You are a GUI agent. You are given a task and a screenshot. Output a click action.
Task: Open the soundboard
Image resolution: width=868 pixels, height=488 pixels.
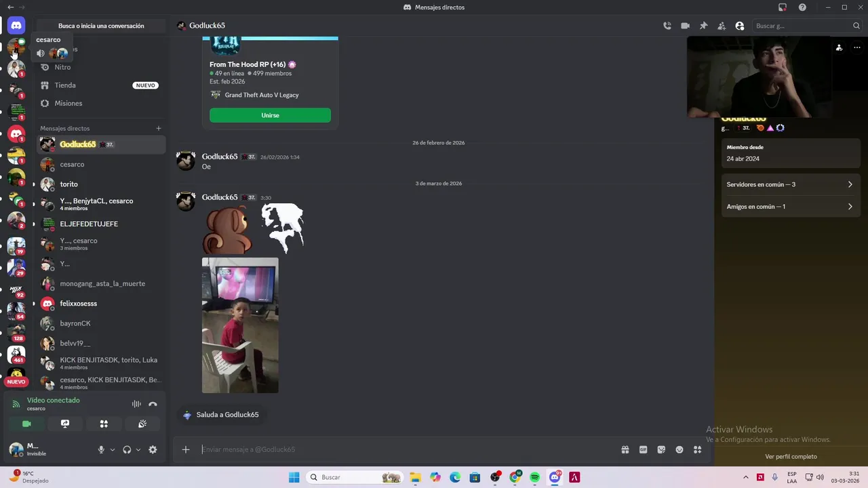[142, 424]
